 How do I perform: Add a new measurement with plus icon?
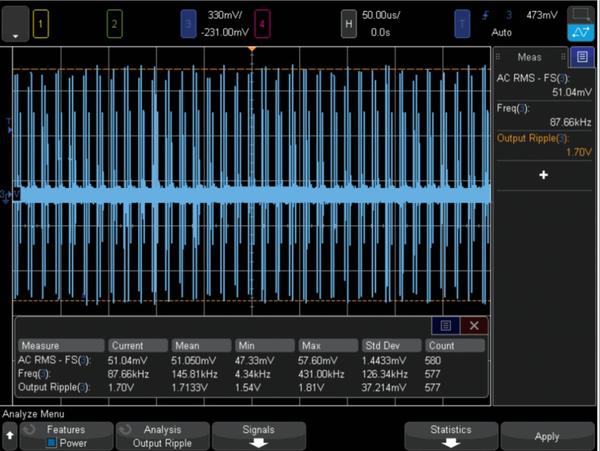click(x=544, y=175)
